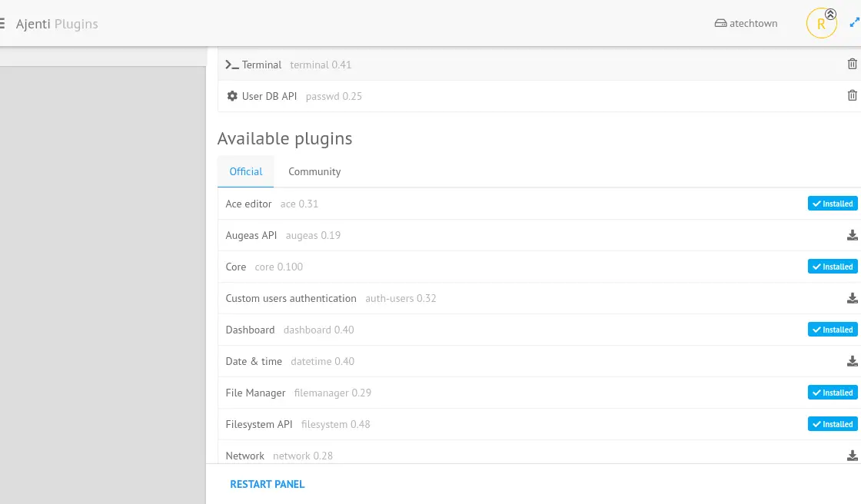Click the RESTART PANEL button
861x504 pixels.
coord(267,484)
